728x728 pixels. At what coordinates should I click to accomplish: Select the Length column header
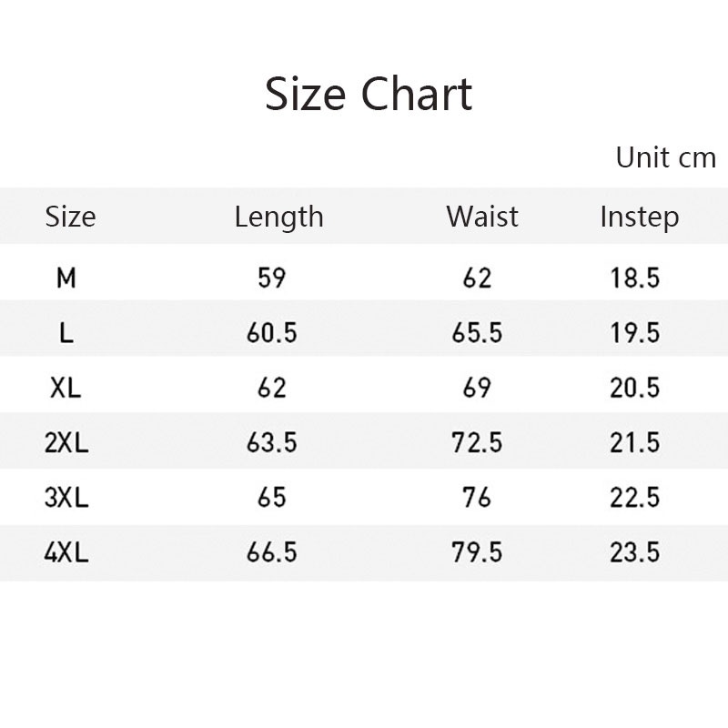(x=278, y=217)
